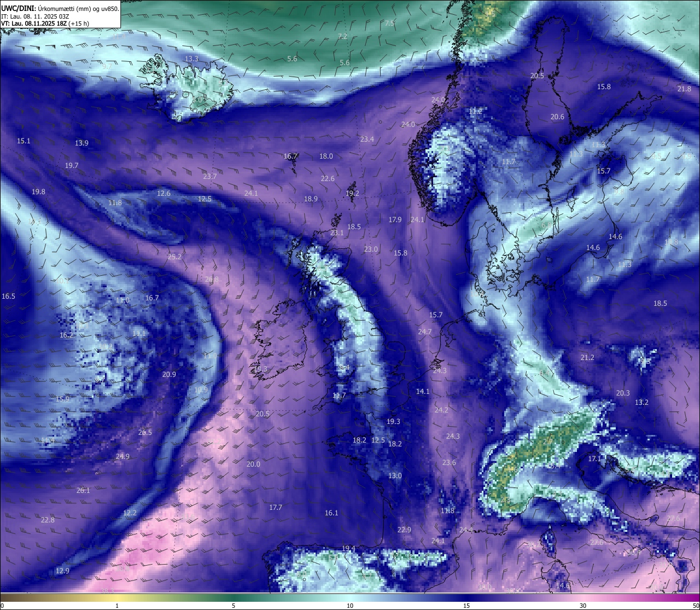Click the 21.8 value label
The height and width of the screenshot is (610, 700).
[684, 89]
